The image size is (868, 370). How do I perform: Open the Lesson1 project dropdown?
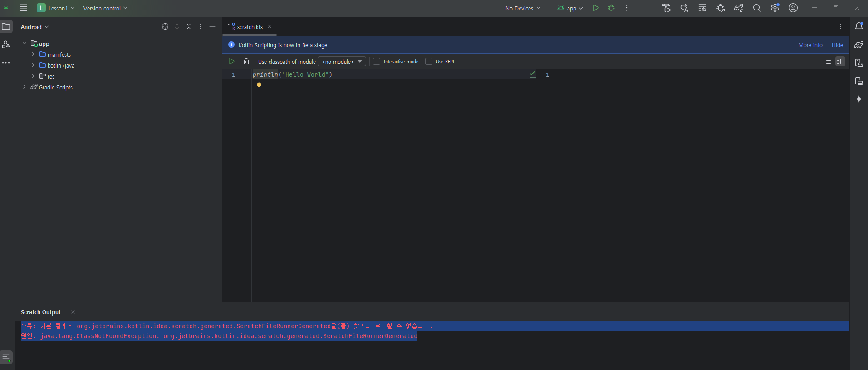pos(56,8)
